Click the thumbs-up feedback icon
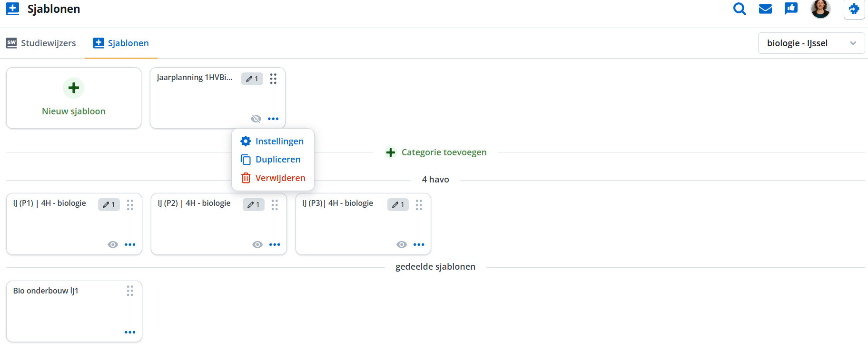 791,9
